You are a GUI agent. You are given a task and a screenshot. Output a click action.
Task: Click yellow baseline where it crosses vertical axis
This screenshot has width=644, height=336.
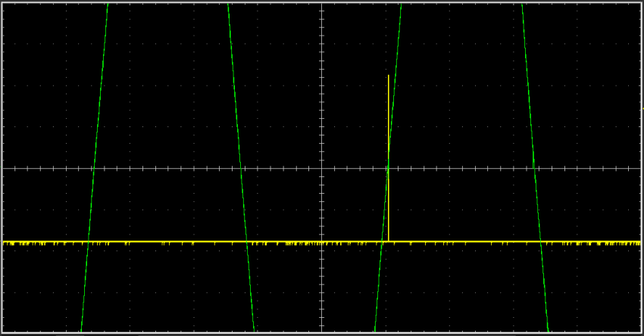(x=322, y=242)
